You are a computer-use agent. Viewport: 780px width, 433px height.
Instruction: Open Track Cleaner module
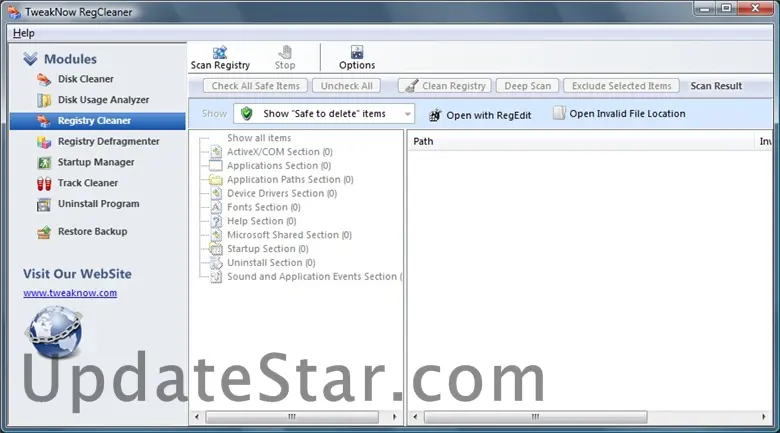(77, 183)
